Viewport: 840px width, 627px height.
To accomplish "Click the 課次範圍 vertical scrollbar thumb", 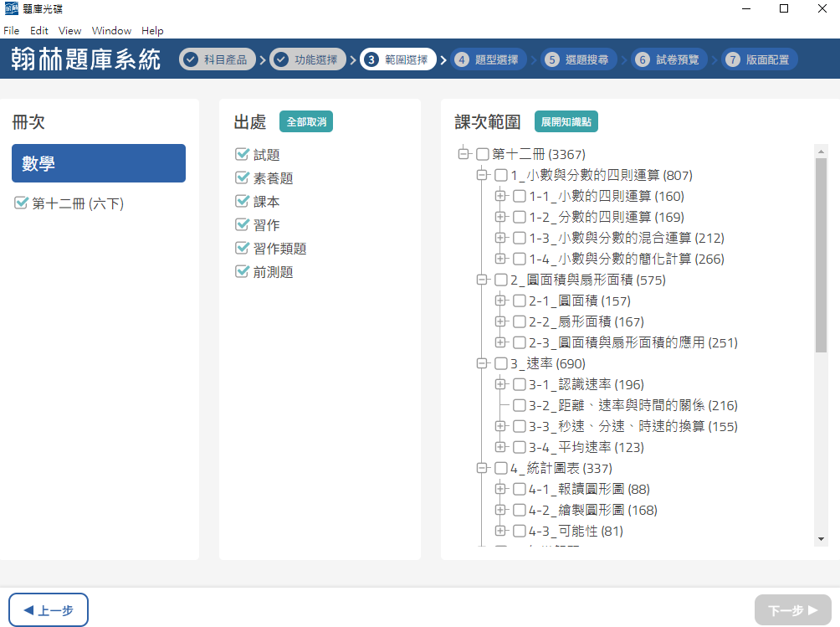I will click(x=821, y=251).
